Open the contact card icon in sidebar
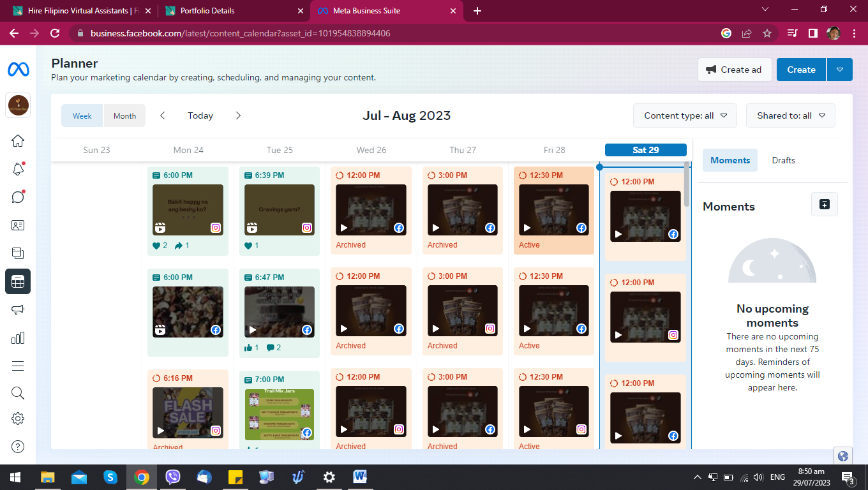868x490 pixels. pyautogui.click(x=18, y=225)
